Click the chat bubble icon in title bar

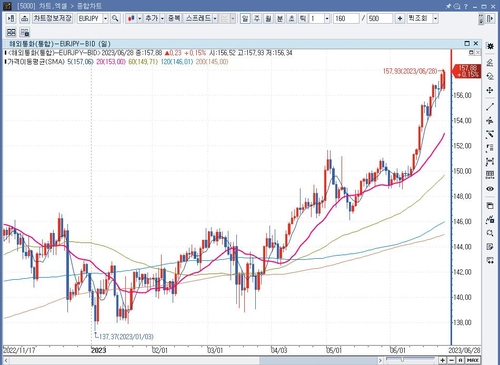point(457,6)
